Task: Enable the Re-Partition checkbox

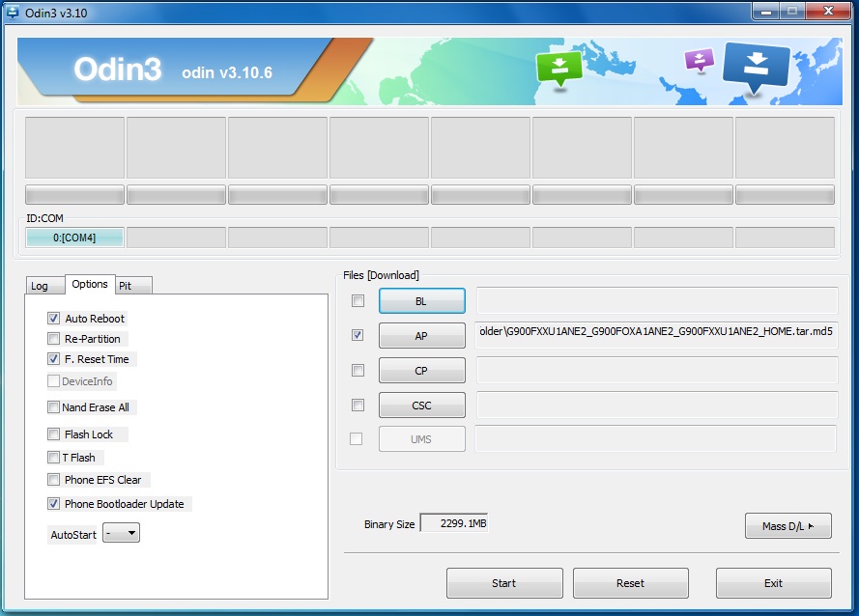Action: [x=53, y=338]
